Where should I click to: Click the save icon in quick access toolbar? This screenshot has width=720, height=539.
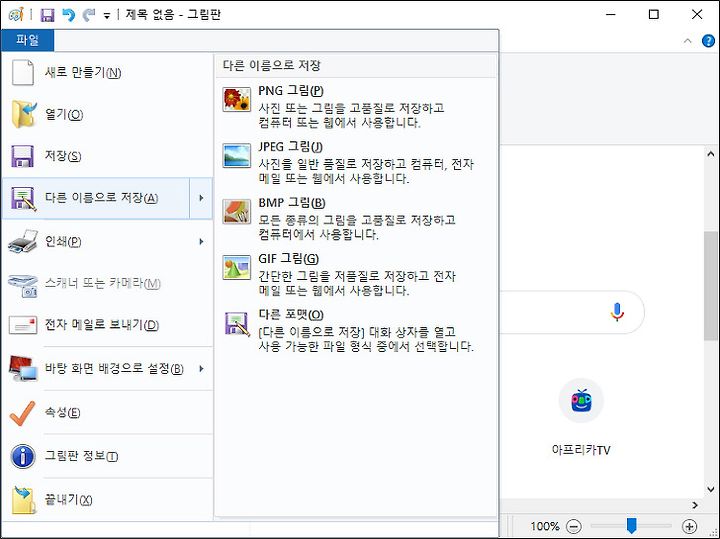pyautogui.click(x=47, y=15)
